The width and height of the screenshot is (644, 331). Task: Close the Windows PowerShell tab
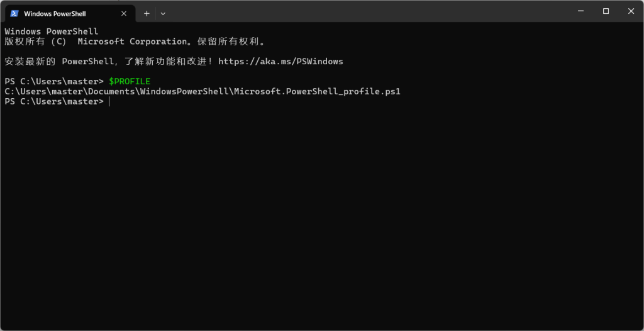coord(124,14)
